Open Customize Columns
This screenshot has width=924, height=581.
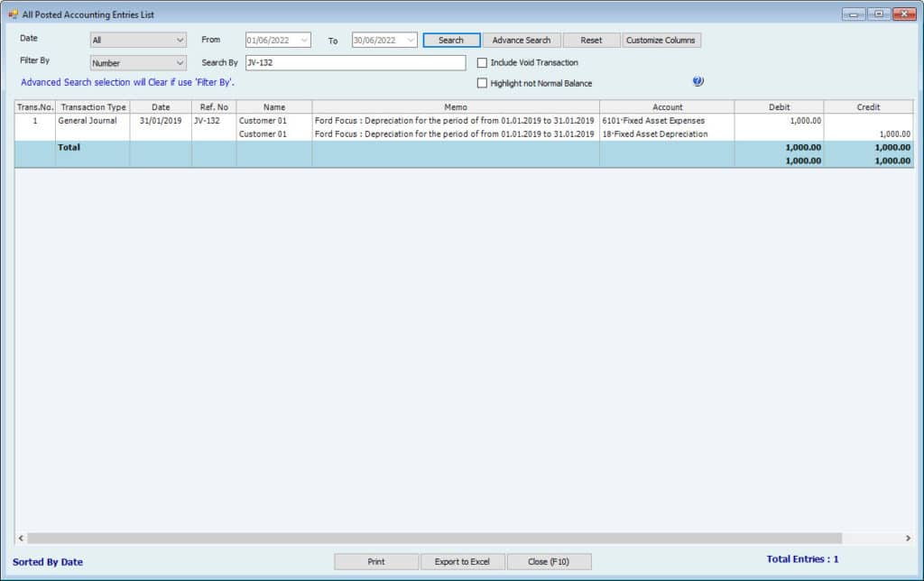[x=661, y=41]
